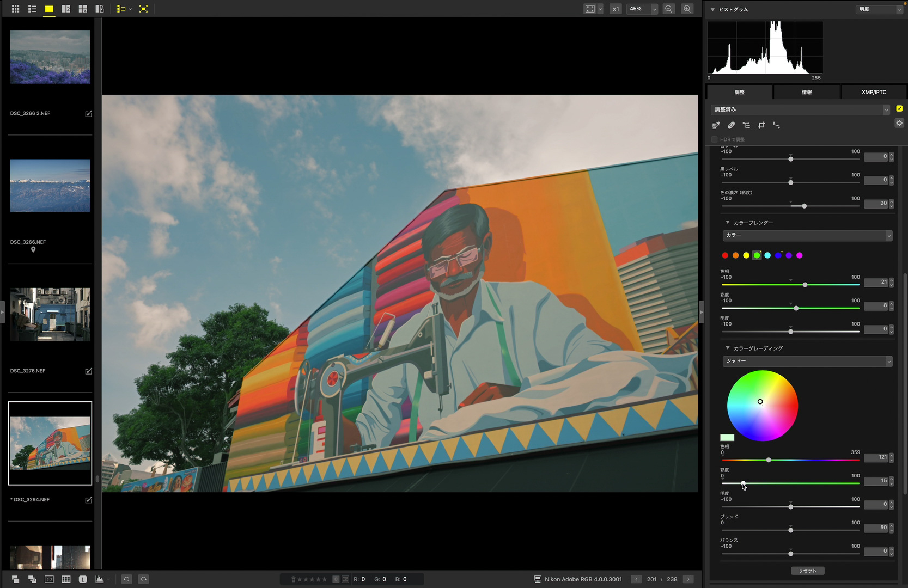Select the straighten tool

coord(777,125)
